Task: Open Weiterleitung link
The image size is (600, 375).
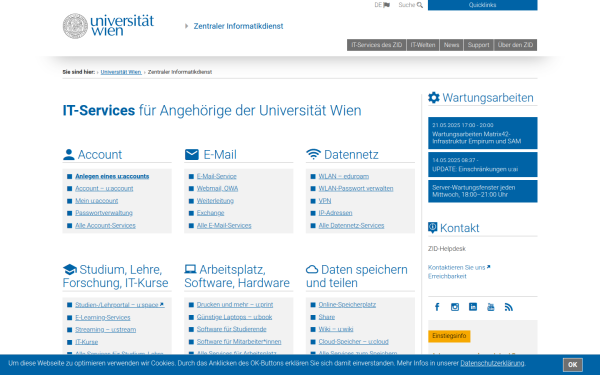Action: coord(215,201)
